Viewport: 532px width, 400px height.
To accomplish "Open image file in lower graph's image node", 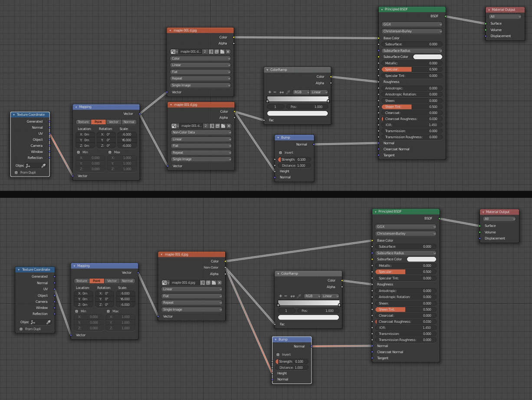I will point(214,282).
